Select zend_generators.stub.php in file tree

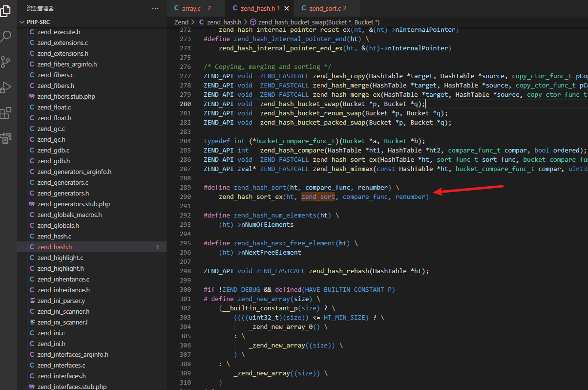[73, 204]
